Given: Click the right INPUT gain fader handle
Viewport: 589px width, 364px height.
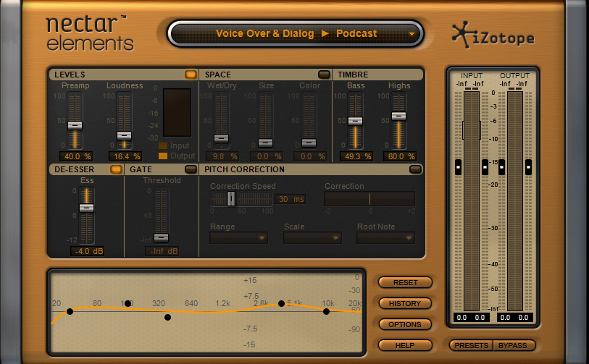Looking at the screenshot, I should (485, 167).
